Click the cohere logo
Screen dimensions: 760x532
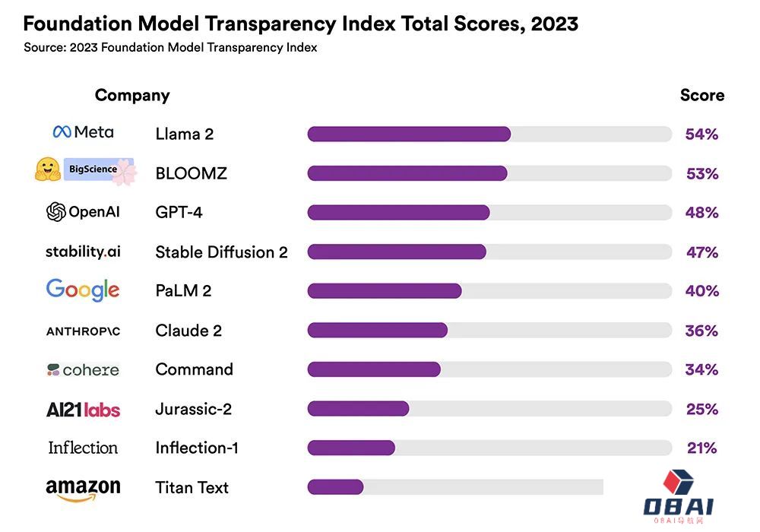83,370
